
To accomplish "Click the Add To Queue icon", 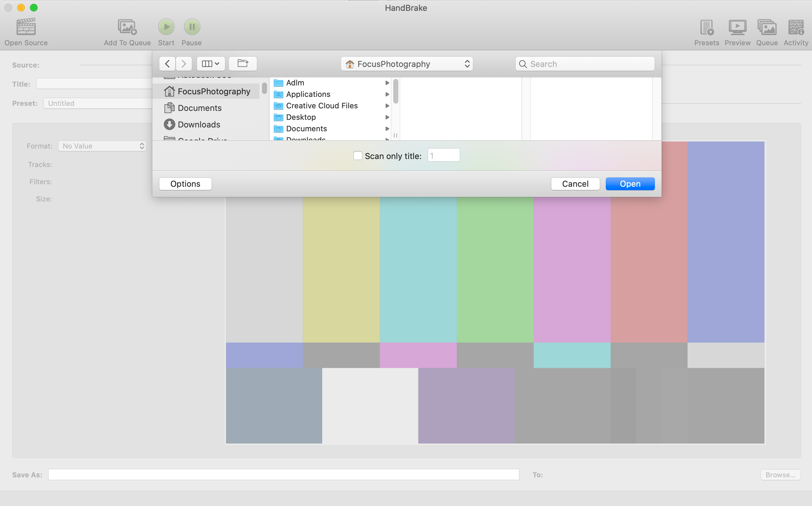I will point(127,27).
